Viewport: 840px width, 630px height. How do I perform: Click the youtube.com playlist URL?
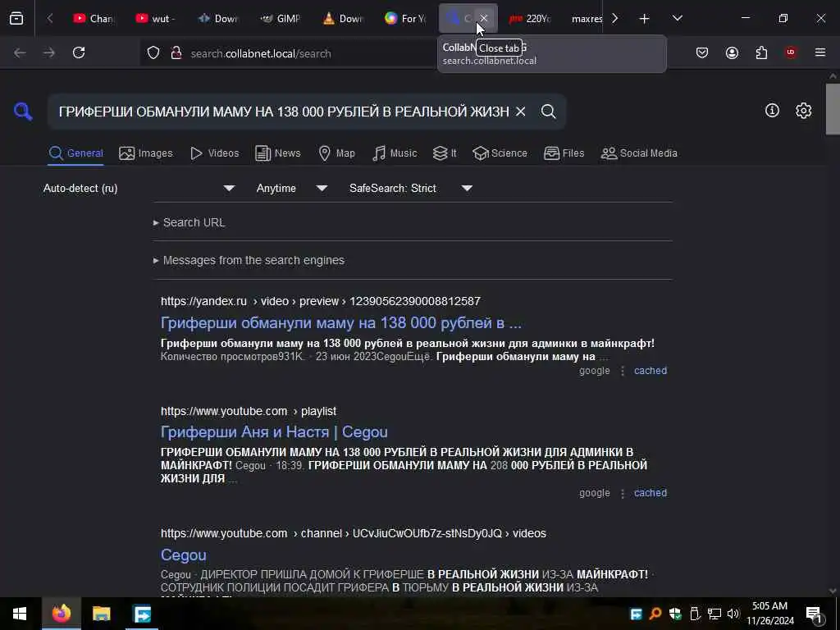(249, 411)
